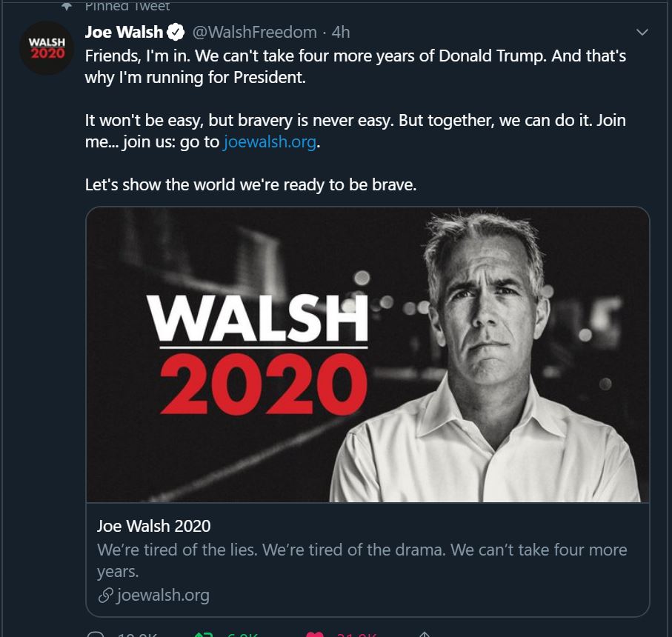Viewport: 672px width, 637px height.
Task: Click the chain link icon in card footer
Action: click(x=105, y=596)
